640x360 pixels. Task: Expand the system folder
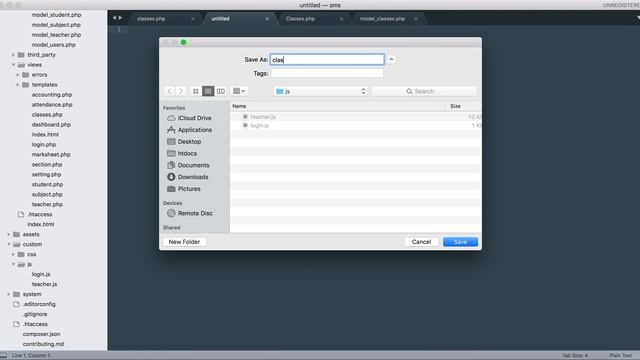click(9, 294)
